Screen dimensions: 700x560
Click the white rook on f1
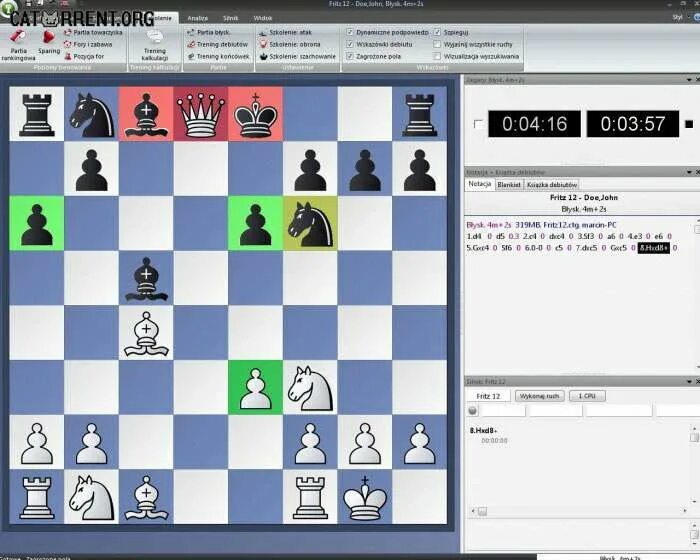pyautogui.click(x=310, y=497)
